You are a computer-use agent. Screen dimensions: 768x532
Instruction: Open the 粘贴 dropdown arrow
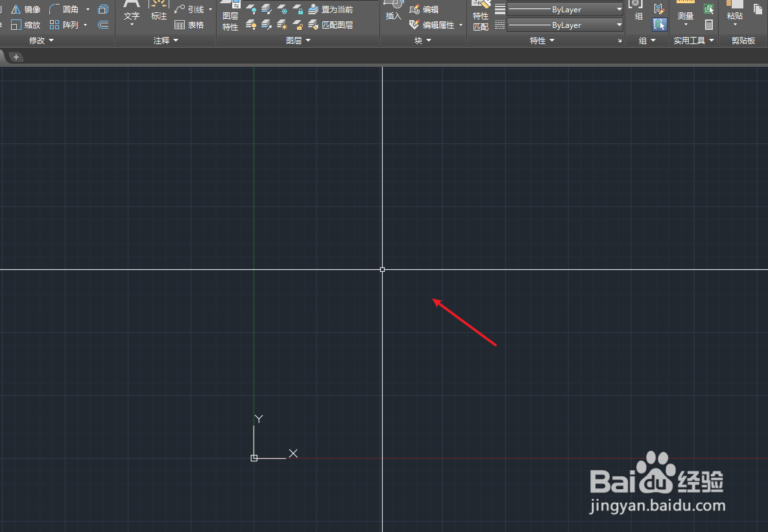coord(735,25)
